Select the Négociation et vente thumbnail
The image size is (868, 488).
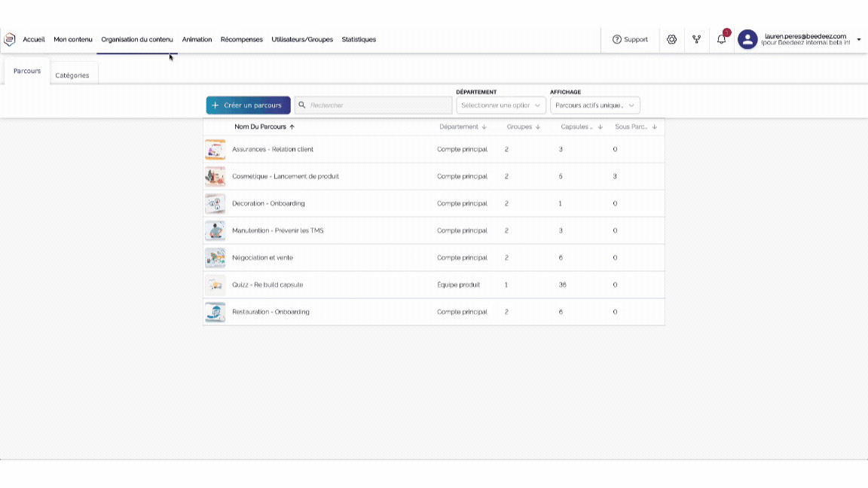click(215, 258)
